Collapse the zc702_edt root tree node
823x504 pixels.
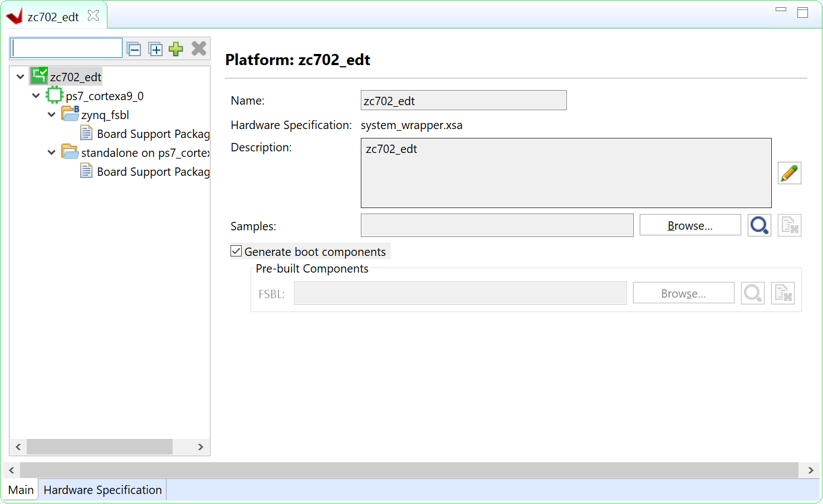[21, 77]
